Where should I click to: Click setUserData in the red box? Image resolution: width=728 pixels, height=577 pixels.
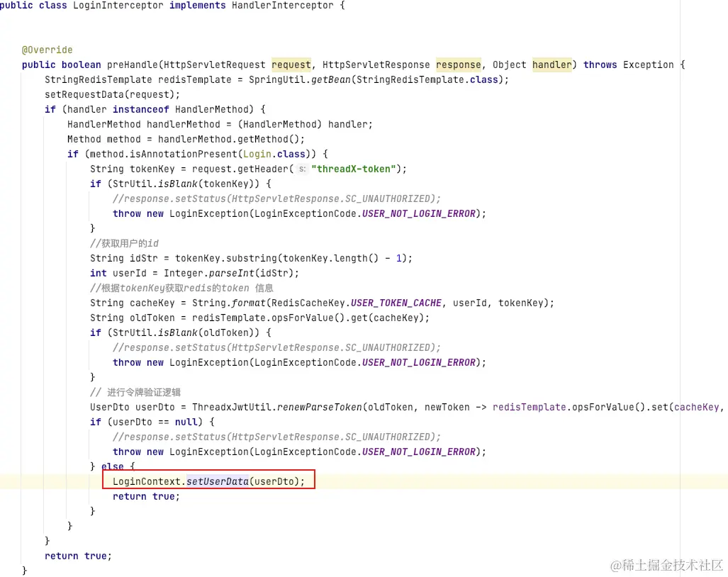[217, 481]
